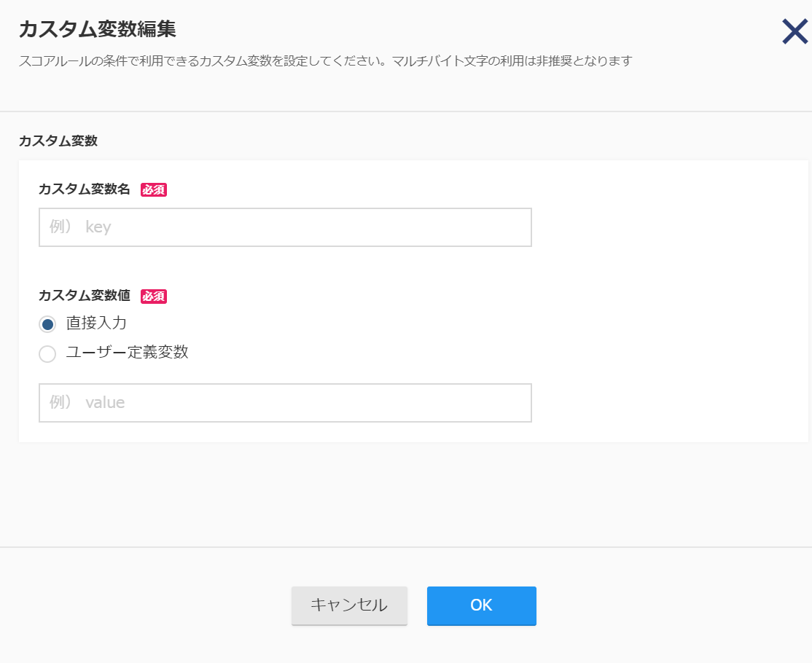Viewport: 812px width, 663px height.
Task: Confirm with the OK button
Action: pyautogui.click(x=482, y=605)
